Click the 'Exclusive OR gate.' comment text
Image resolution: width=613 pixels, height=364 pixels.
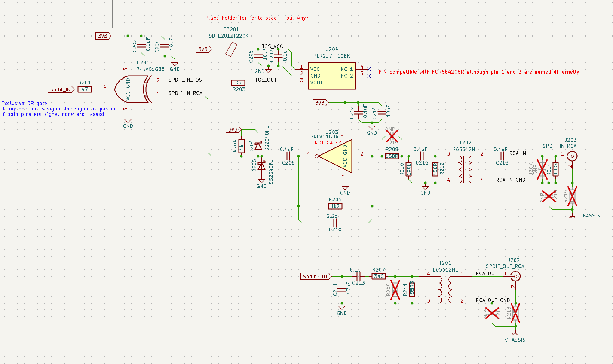[x=25, y=104]
